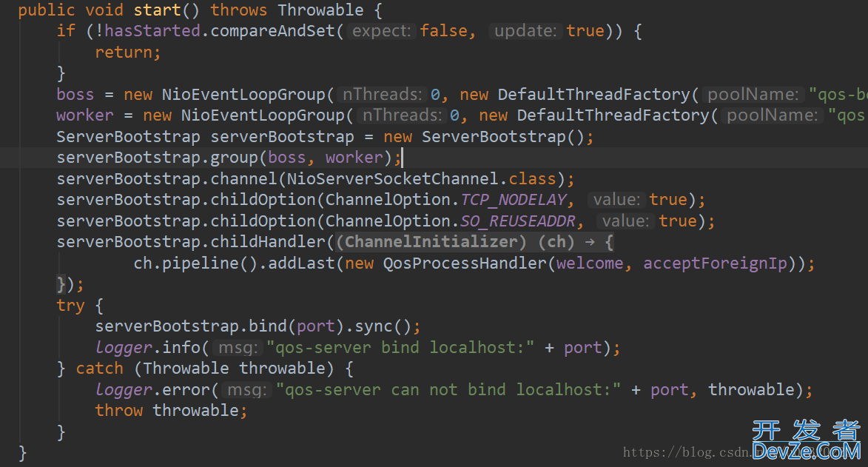Click the "childHandler" method call

(267, 242)
